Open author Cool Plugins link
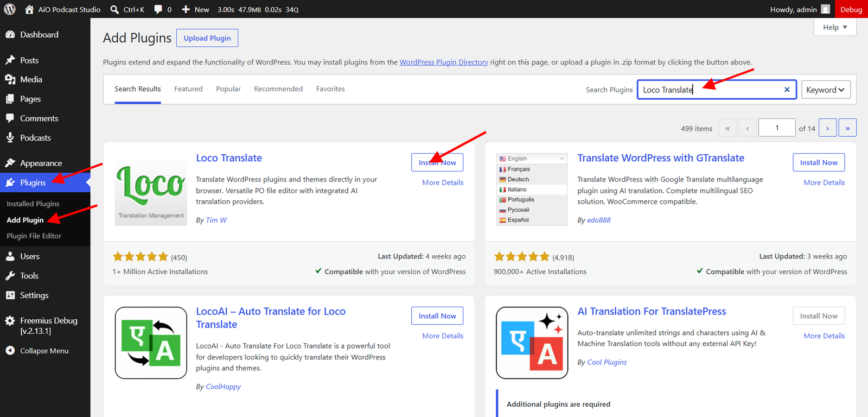This screenshot has width=868, height=417. [607, 362]
